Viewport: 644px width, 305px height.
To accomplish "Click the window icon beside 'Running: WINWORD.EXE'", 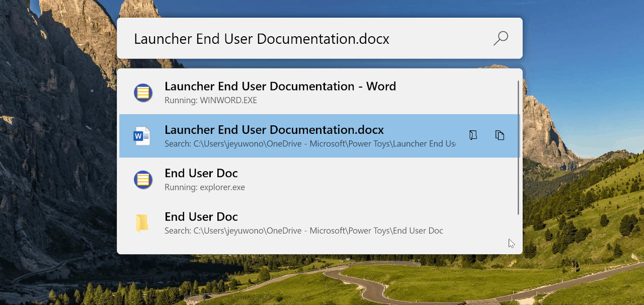I will tap(143, 93).
